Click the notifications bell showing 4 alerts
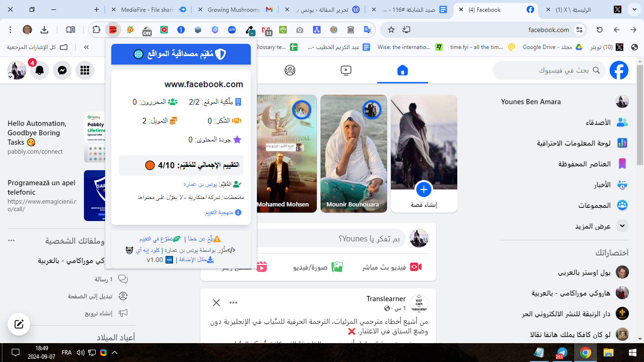This screenshot has width=644, height=362. click(39, 70)
